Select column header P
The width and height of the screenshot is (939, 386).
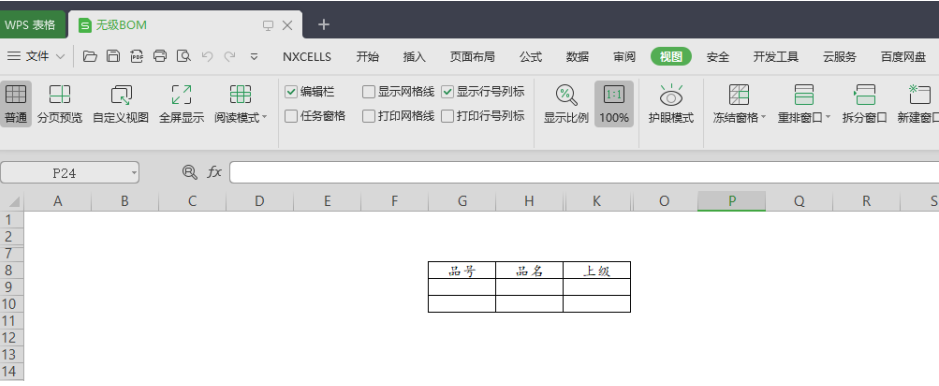click(x=731, y=201)
